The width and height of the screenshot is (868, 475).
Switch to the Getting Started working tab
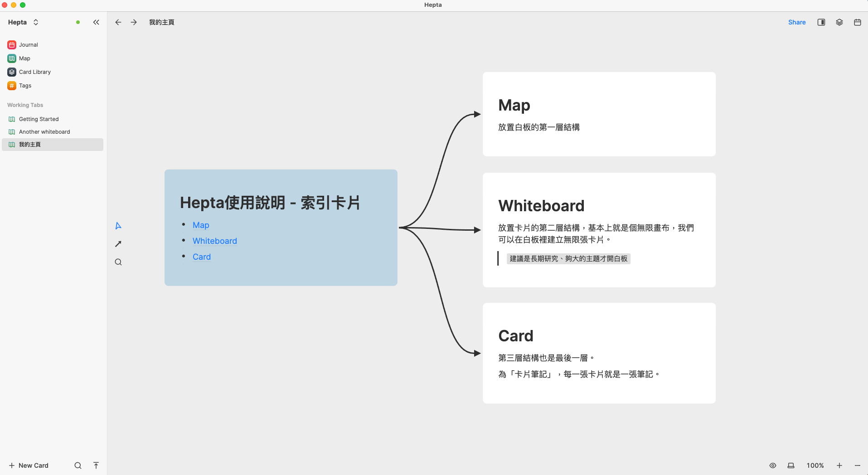39,119
